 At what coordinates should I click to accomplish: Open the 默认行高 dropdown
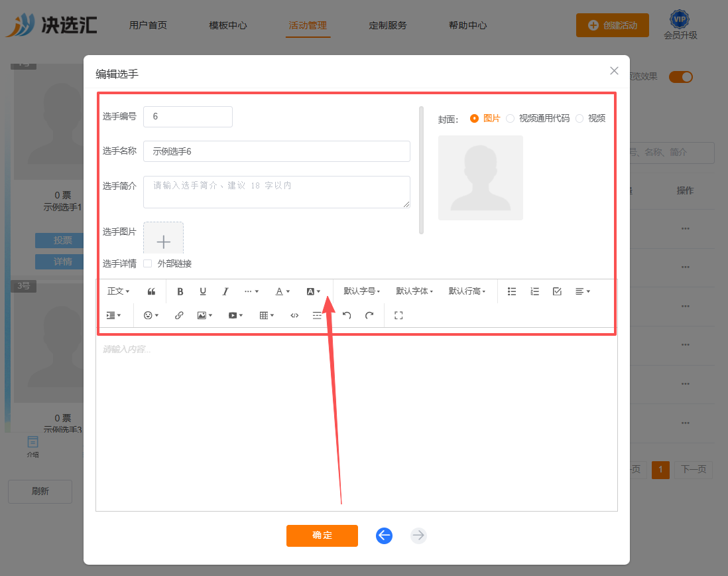[467, 291]
